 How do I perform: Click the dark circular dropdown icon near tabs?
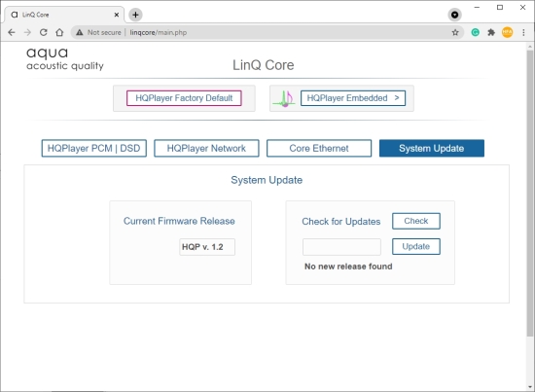click(x=454, y=15)
